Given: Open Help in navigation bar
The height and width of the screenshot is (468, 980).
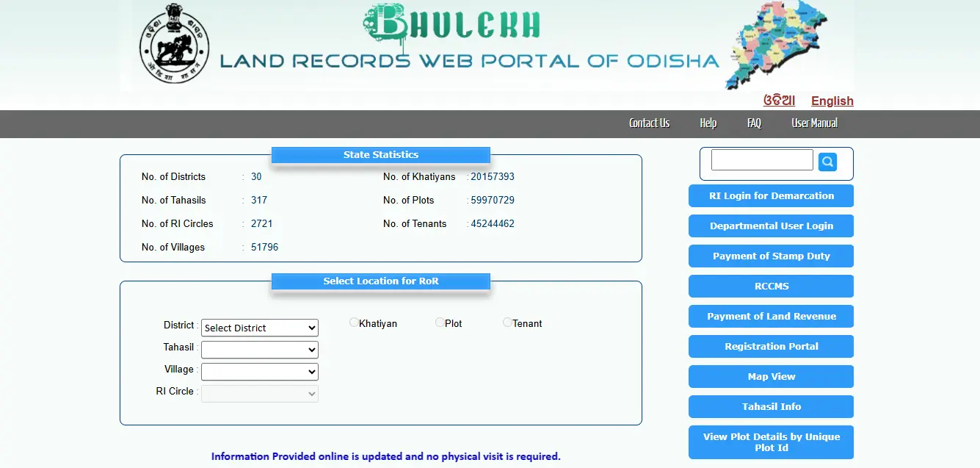Looking at the screenshot, I should coord(708,123).
